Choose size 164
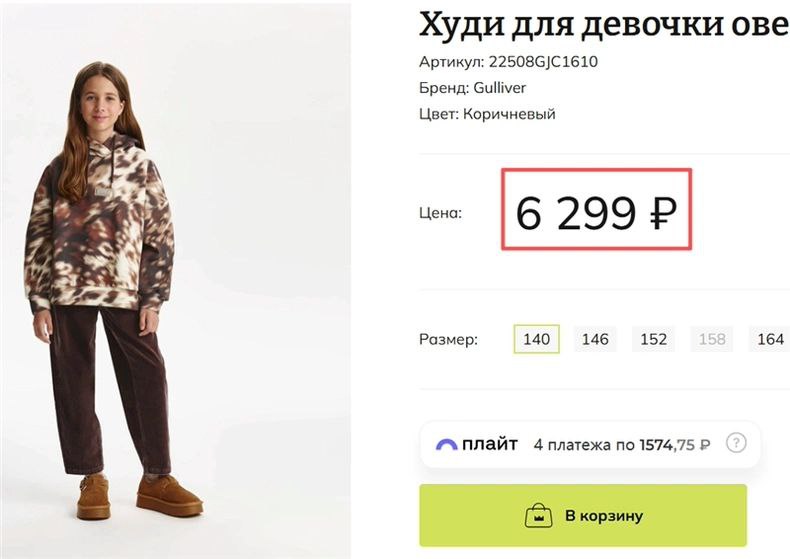Screen dimensions: 790x559 point(770,339)
